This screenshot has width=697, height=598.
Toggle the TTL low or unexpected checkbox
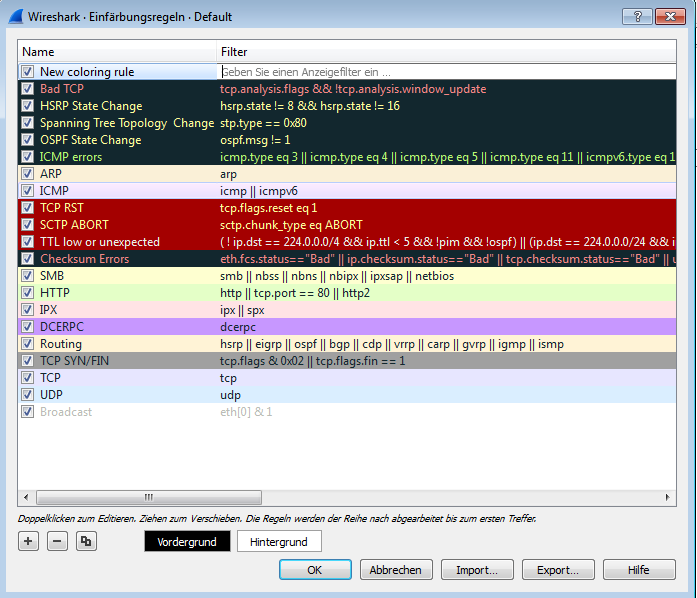(x=28, y=241)
